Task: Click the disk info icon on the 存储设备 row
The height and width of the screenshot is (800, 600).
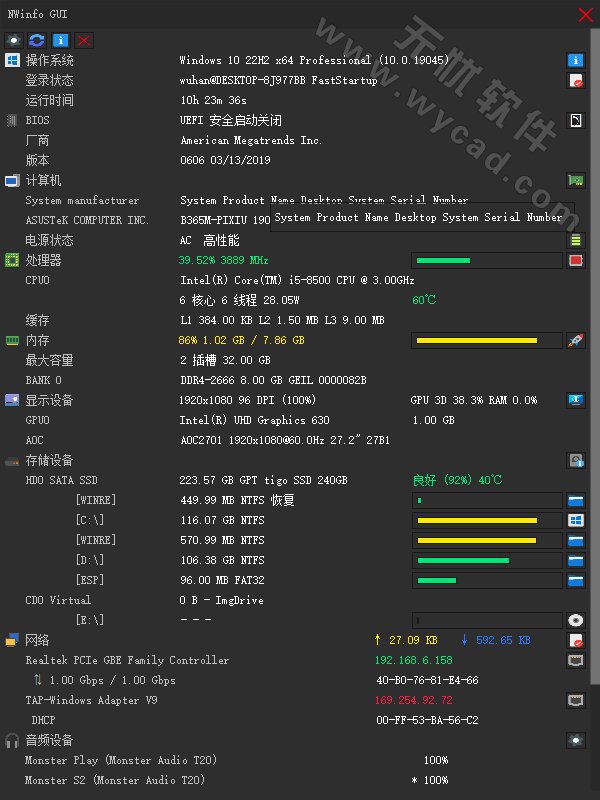Action: coord(576,461)
